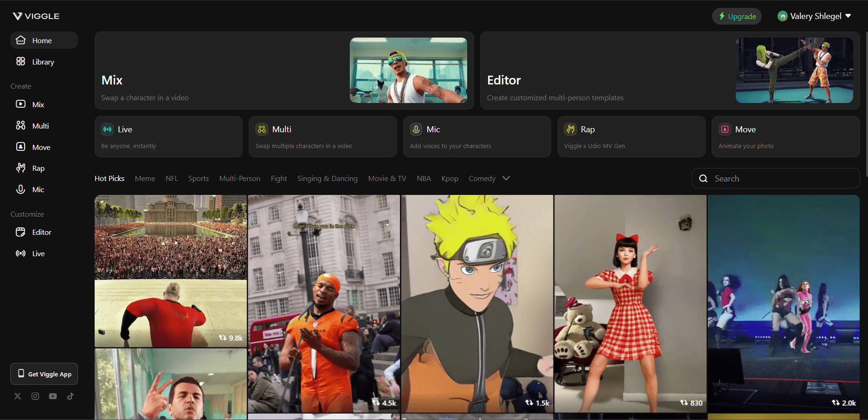
Task: Open the man in suit gesturing video
Action: point(171,384)
